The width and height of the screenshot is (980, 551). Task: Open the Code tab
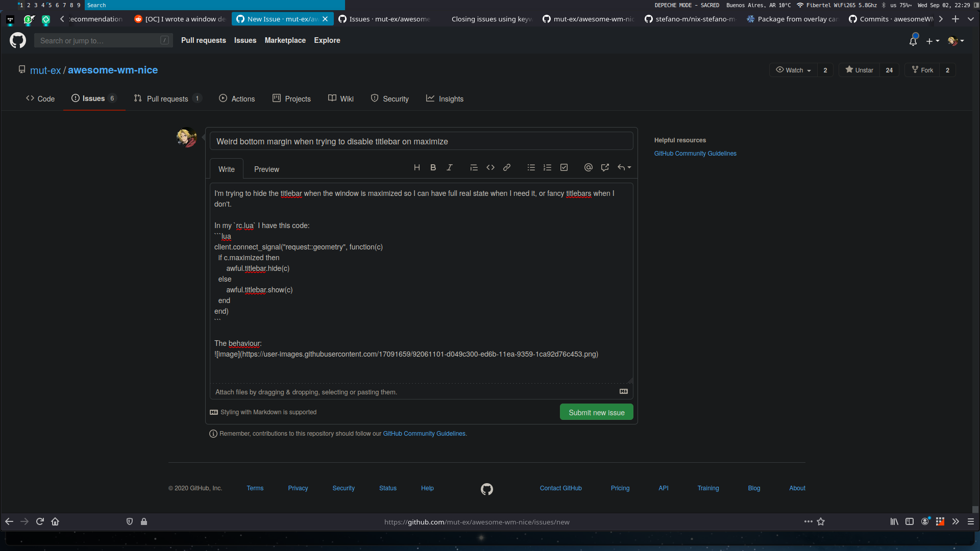[x=40, y=98]
